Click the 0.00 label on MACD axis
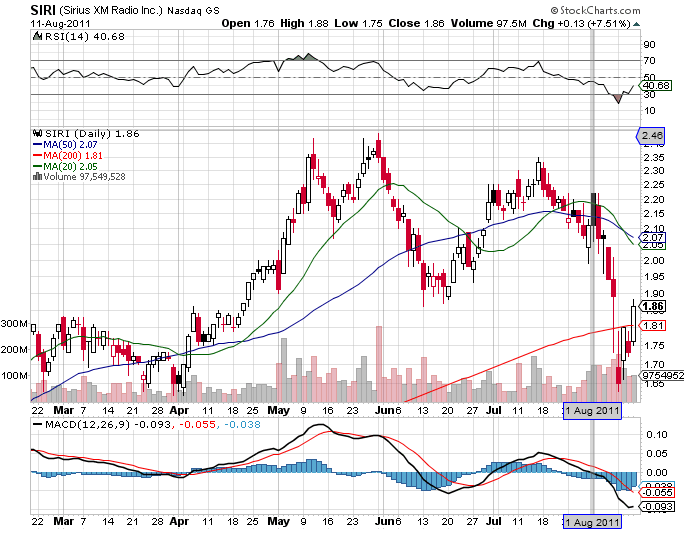The width and height of the screenshot is (688, 535). click(x=657, y=473)
